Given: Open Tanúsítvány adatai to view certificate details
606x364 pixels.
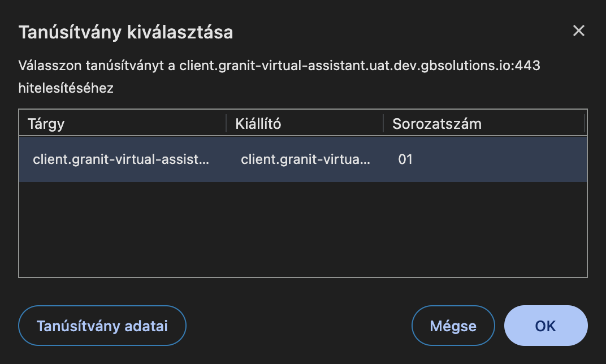Looking at the screenshot, I should (102, 326).
